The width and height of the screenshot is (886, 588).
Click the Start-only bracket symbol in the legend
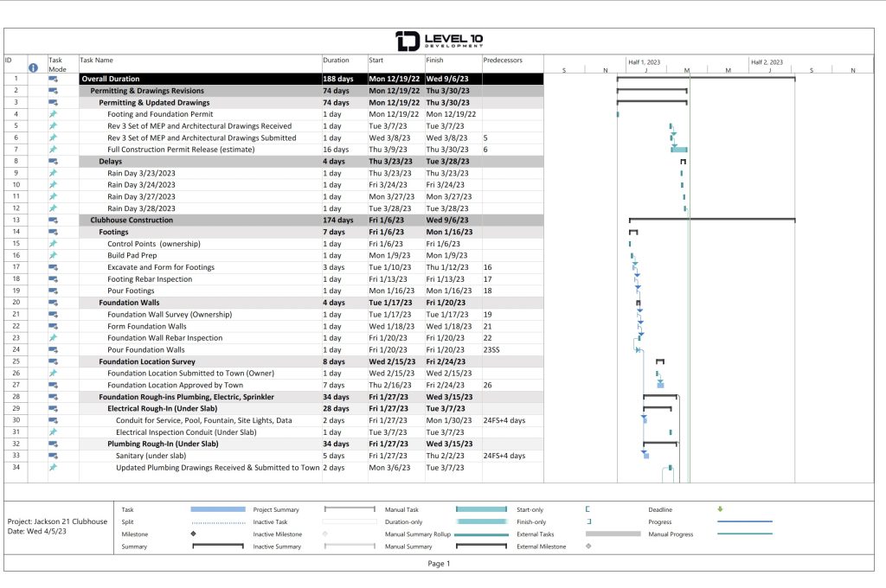tap(587, 510)
